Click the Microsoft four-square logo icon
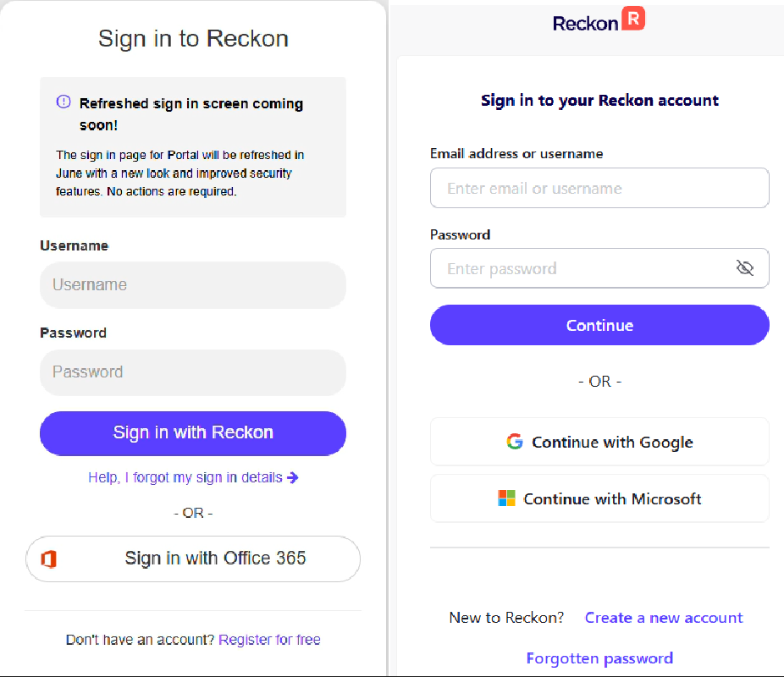The image size is (784, 677). pyautogui.click(x=506, y=498)
